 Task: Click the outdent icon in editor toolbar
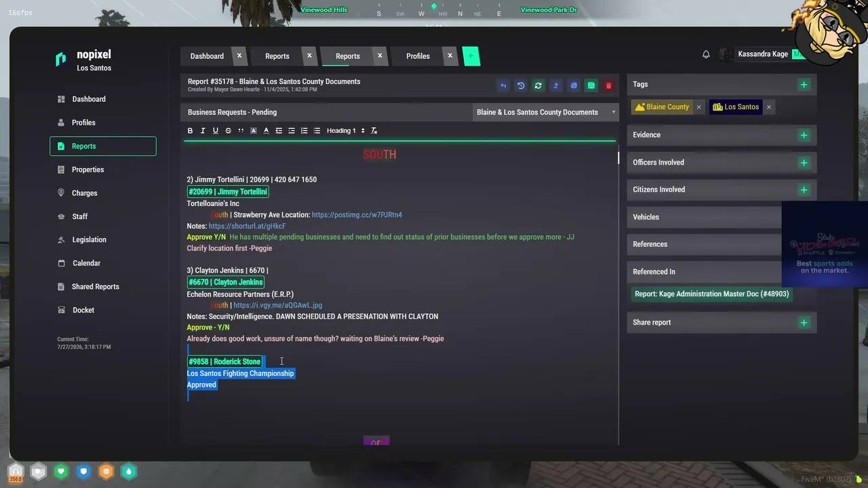(279, 131)
